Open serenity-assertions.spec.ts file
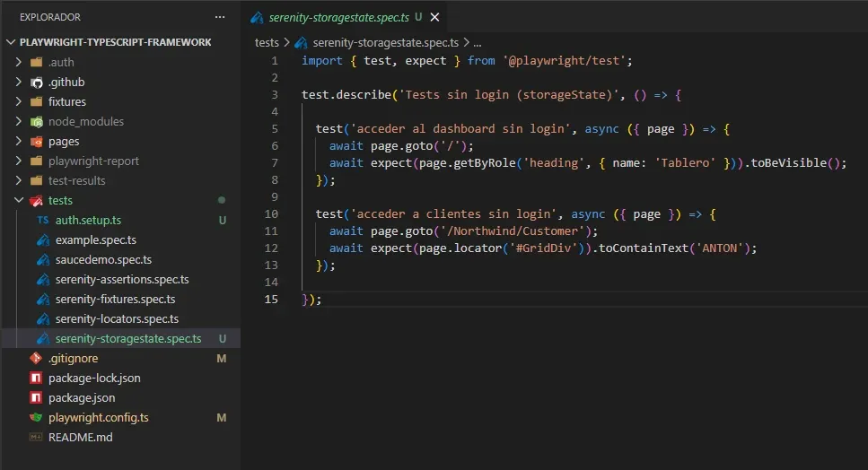 point(122,279)
